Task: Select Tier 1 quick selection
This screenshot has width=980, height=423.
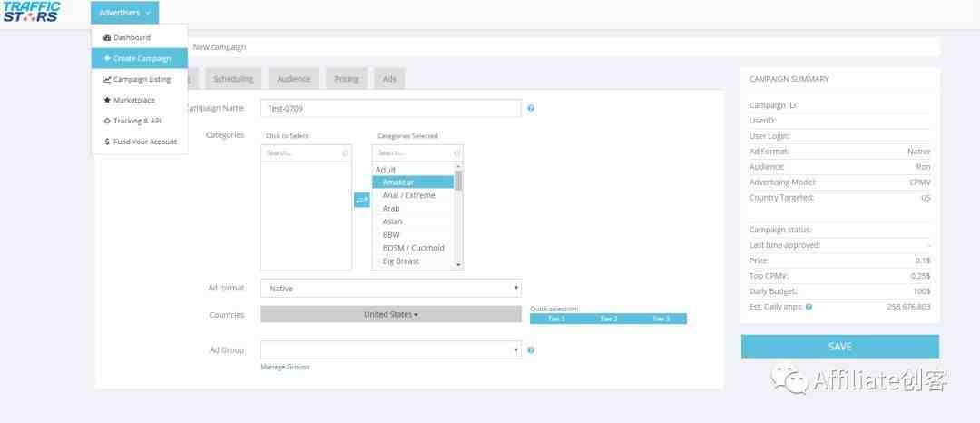Action: (556, 319)
